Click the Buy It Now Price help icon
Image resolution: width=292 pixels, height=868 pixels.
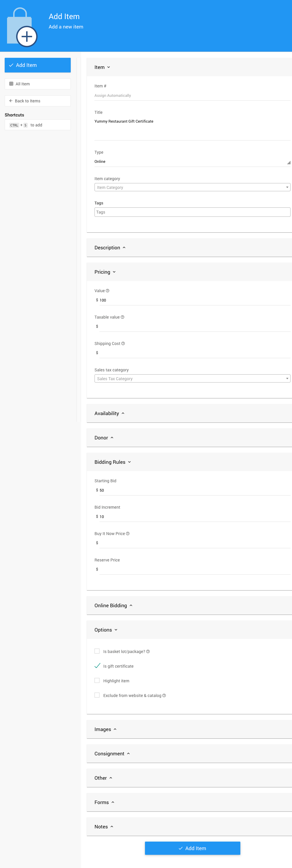click(x=128, y=534)
